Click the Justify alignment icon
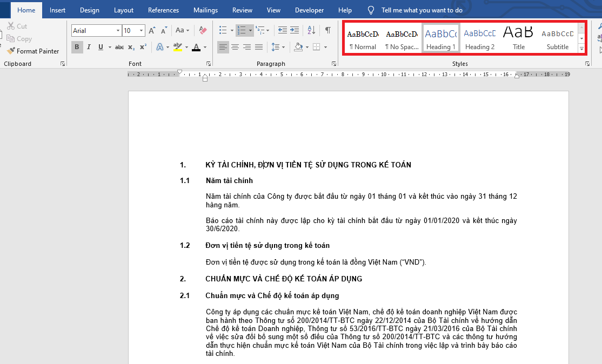Image resolution: width=602 pixels, height=364 pixels. pos(259,47)
